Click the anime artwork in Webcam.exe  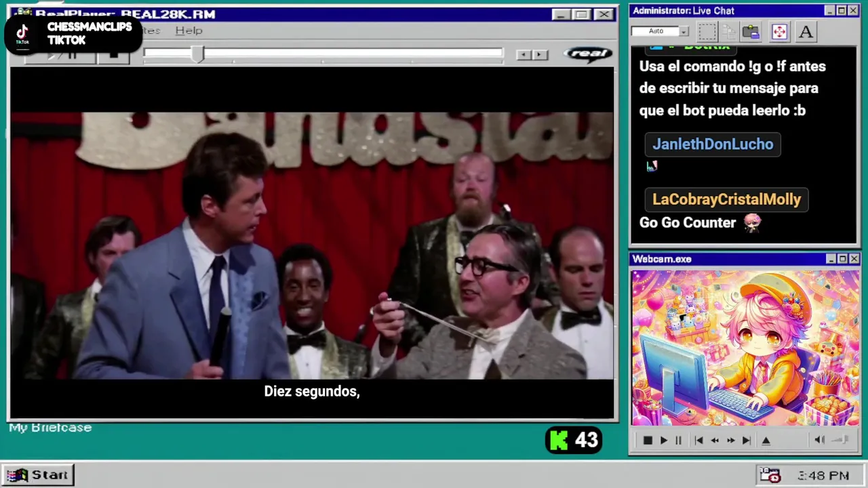[745, 348]
